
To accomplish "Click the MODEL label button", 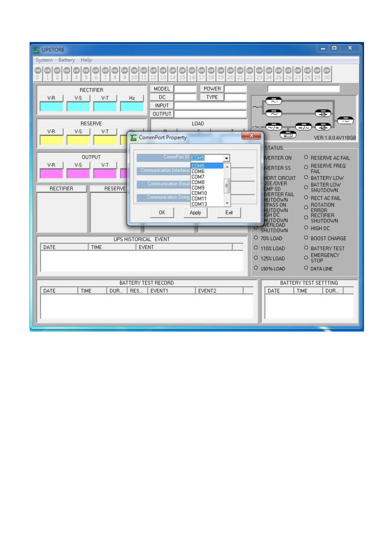I will pos(162,89).
